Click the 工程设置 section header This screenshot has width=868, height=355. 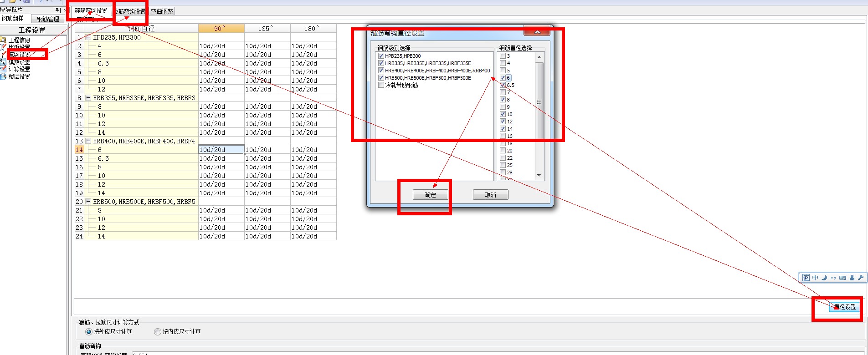point(33,30)
